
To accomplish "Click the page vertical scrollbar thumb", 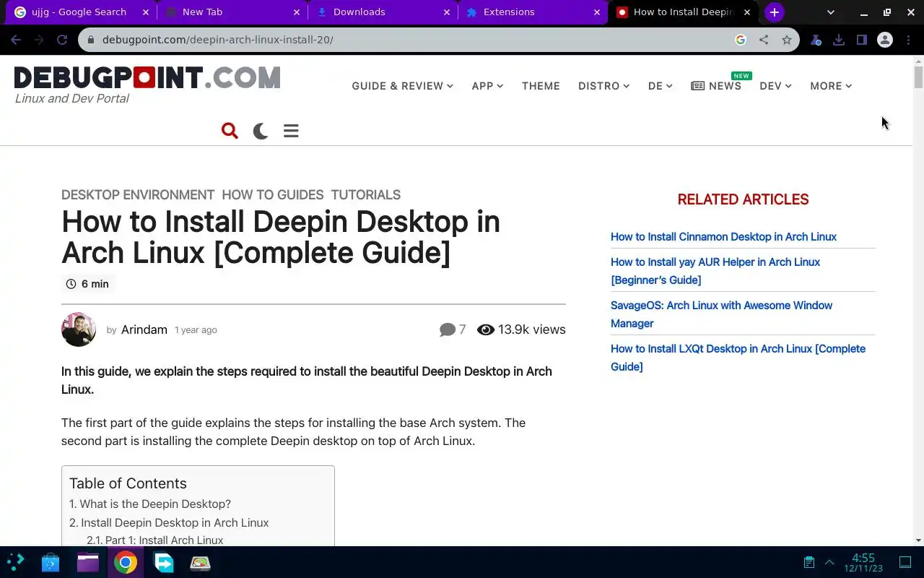I will click(918, 77).
